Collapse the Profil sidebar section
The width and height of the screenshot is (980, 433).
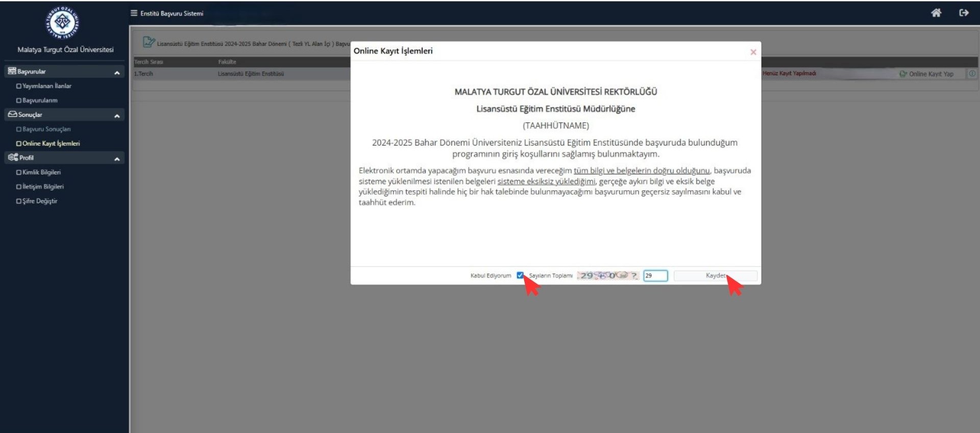pos(117,159)
